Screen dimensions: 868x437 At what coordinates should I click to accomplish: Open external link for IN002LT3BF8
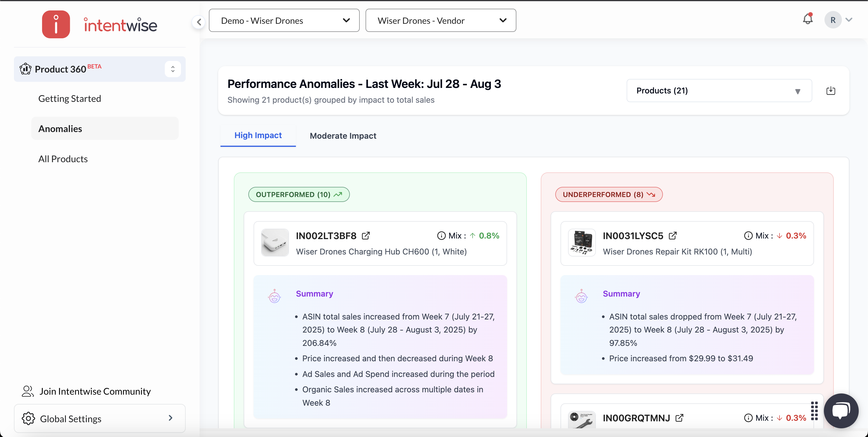point(366,236)
